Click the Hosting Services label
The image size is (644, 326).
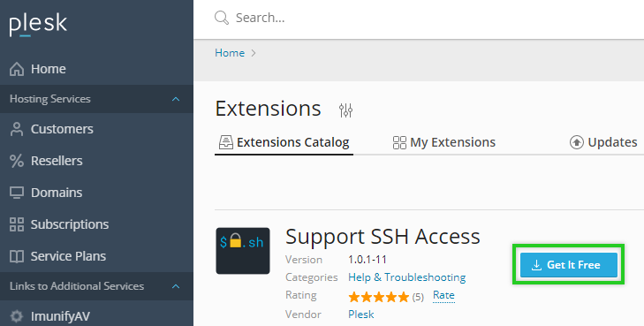50,99
